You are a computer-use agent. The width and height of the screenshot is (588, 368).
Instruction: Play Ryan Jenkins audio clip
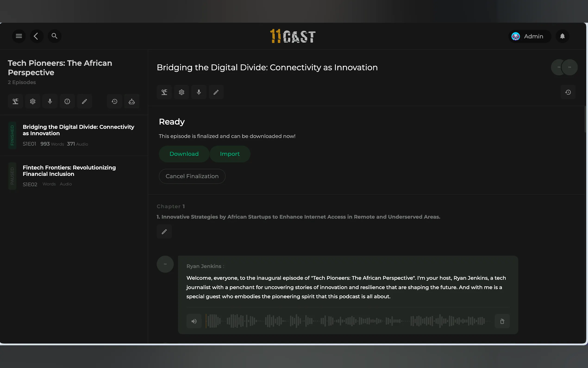(194, 321)
